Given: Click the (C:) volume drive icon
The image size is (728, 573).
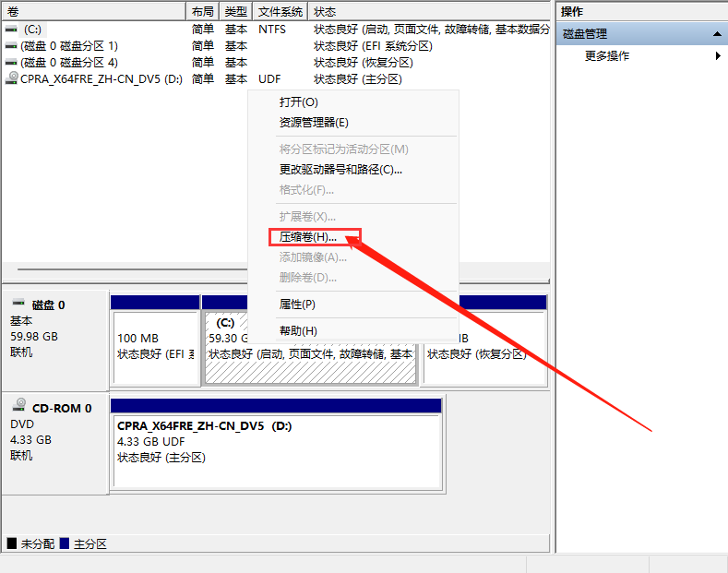Looking at the screenshot, I should [11, 30].
